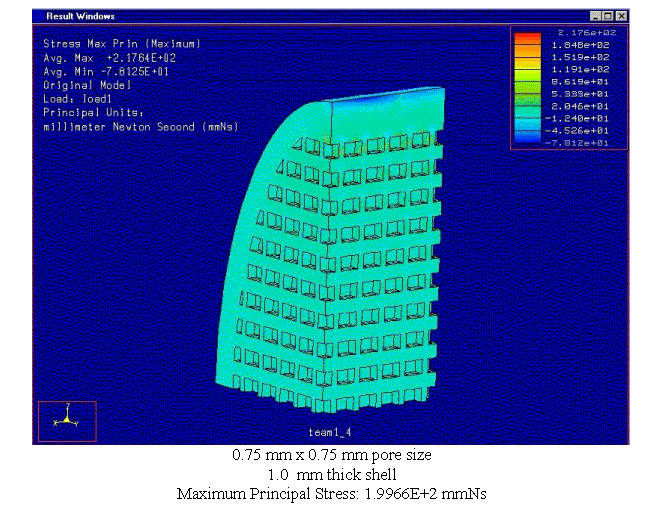This screenshot has height=508, width=649.
Task: Click the XYZ coordinate axis triad icon
Action: (66, 420)
